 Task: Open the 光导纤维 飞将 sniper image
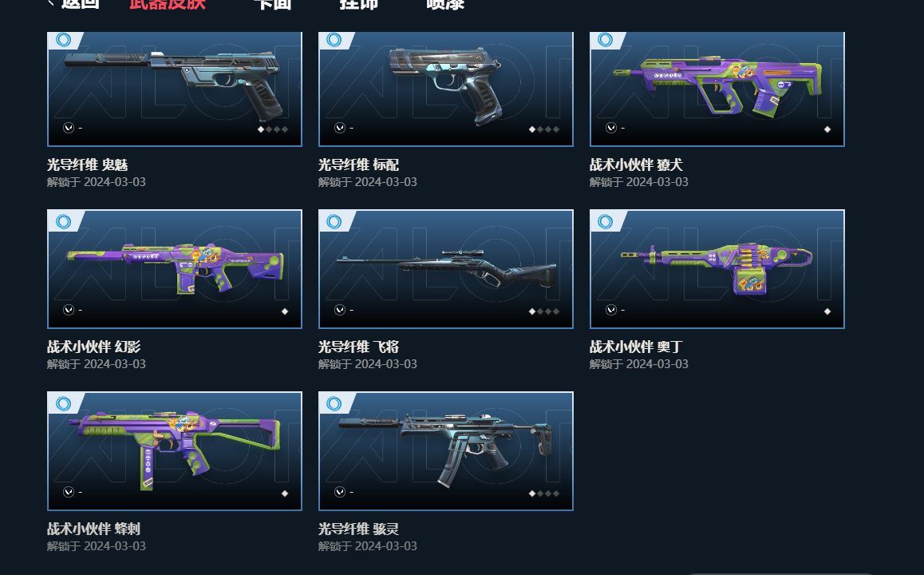click(446, 269)
